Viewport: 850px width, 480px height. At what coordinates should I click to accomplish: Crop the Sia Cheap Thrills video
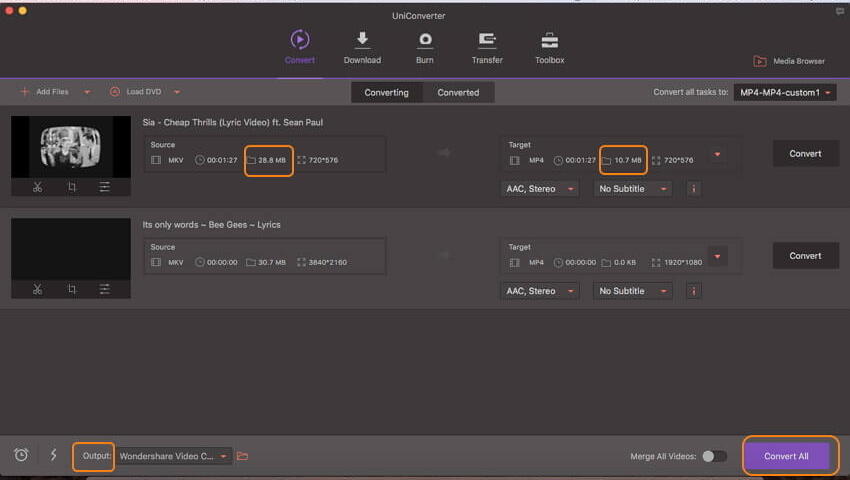tap(72, 187)
